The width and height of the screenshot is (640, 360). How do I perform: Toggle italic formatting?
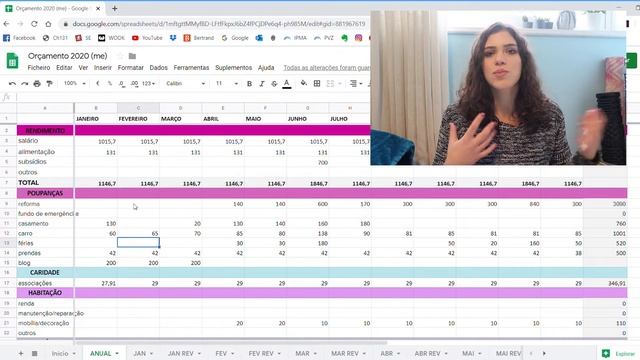[262, 84]
